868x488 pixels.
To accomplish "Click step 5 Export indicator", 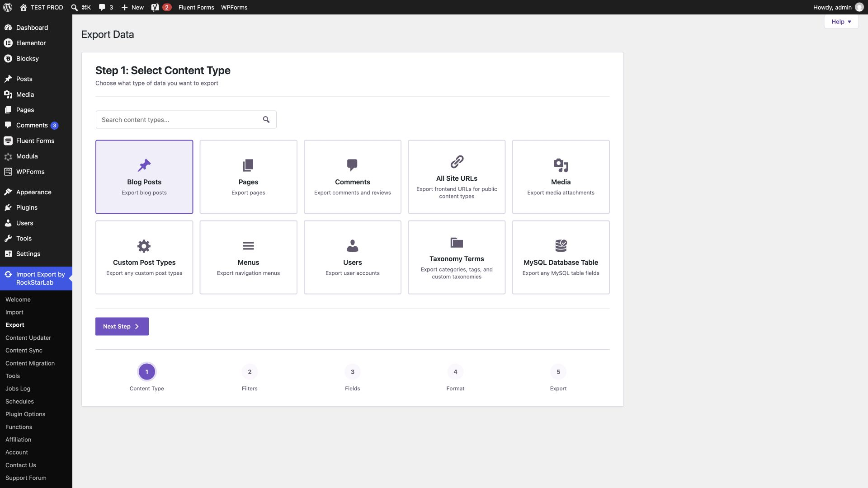I will (x=558, y=372).
